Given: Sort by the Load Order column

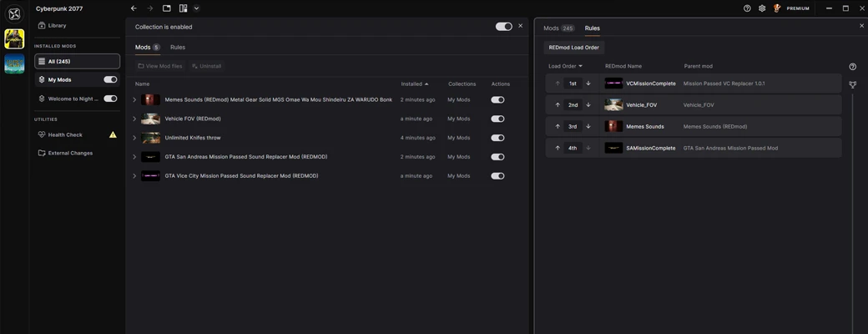Looking at the screenshot, I should [565, 66].
